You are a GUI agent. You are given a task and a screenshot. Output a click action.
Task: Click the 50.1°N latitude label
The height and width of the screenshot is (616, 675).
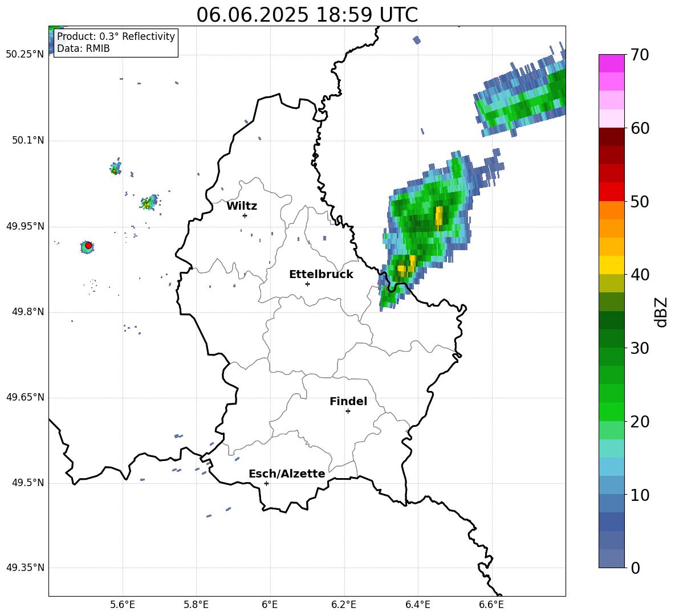tap(28, 140)
